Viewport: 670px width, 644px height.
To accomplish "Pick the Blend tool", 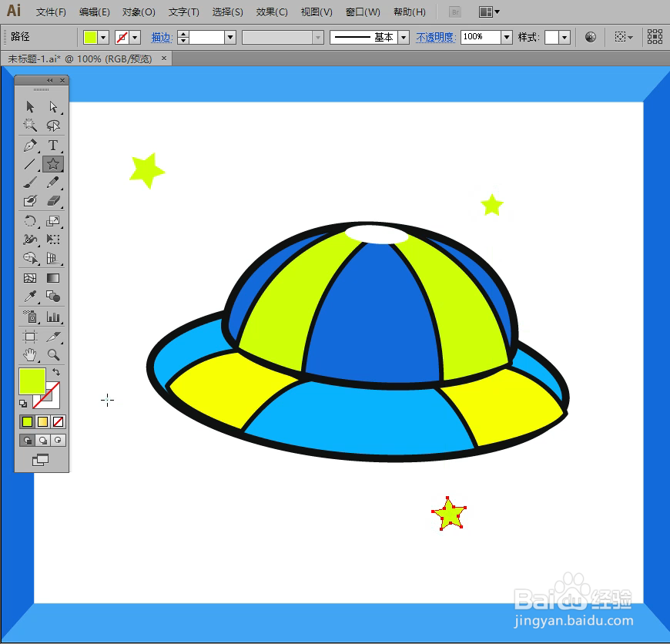I will (53, 297).
